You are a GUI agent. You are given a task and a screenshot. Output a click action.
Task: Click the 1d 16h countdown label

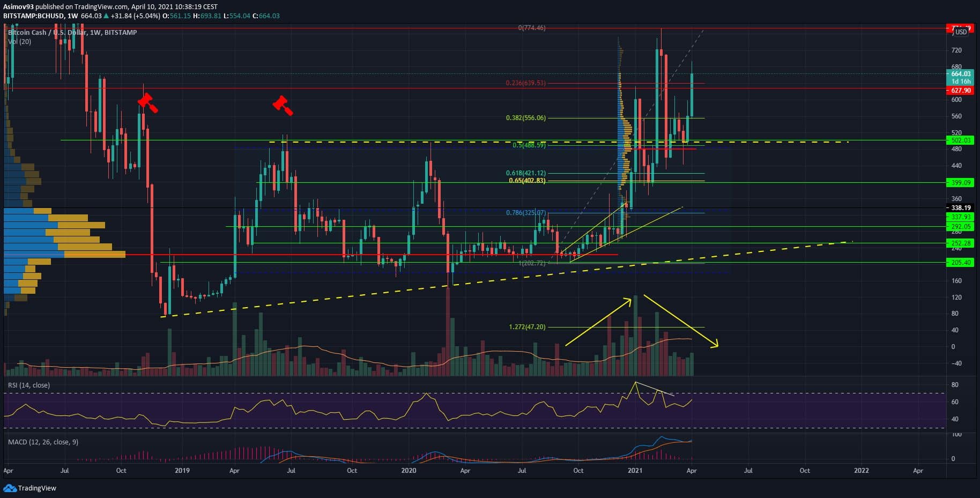pyautogui.click(x=960, y=81)
